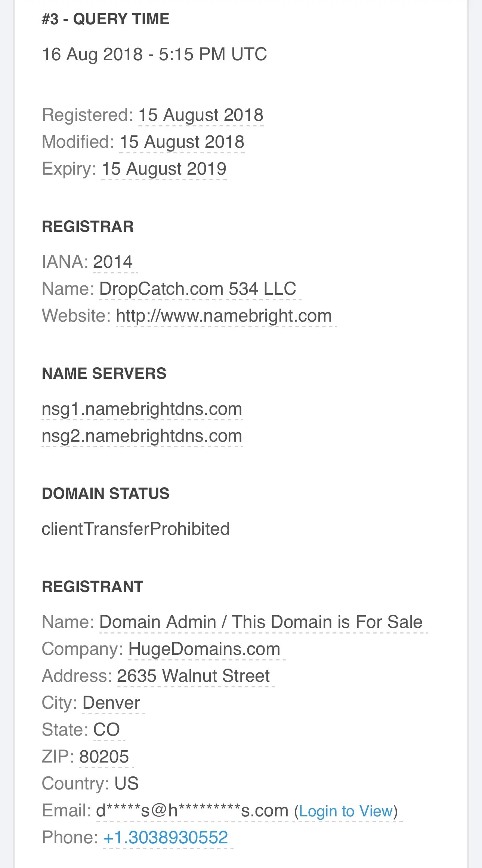Click the ZIP code 80205
The image size is (482, 868).
tap(104, 757)
